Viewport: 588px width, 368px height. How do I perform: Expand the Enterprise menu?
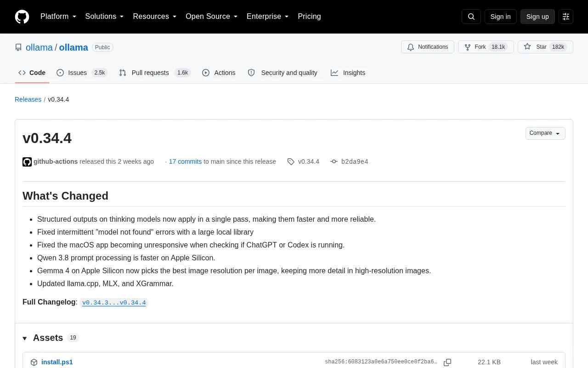(x=268, y=17)
